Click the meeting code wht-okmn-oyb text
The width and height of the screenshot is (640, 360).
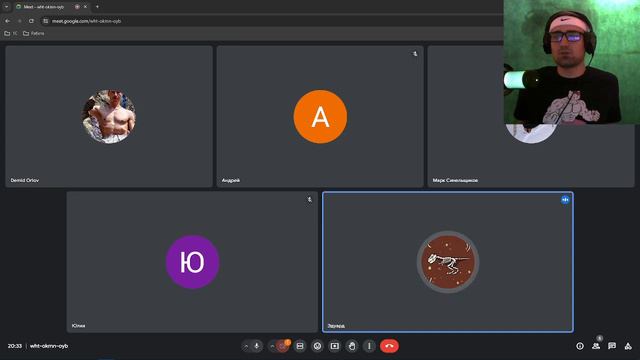[x=49, y=346]
